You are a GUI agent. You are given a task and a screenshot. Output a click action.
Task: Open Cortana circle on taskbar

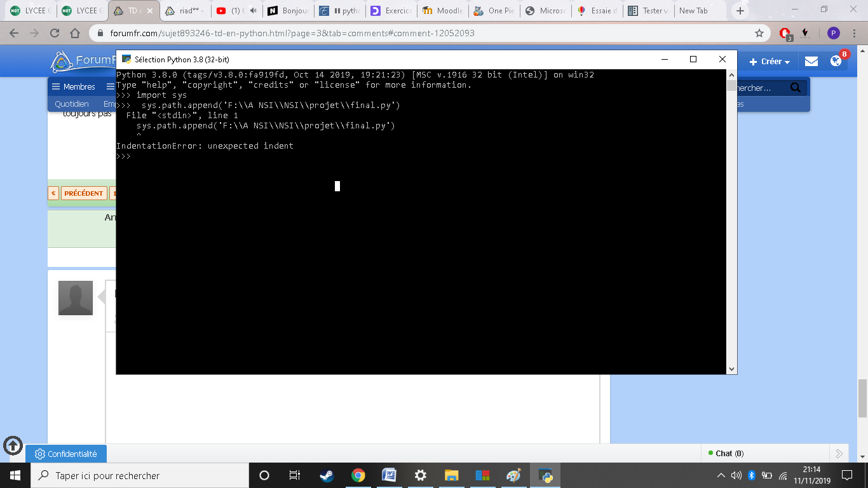pos(264,475)
